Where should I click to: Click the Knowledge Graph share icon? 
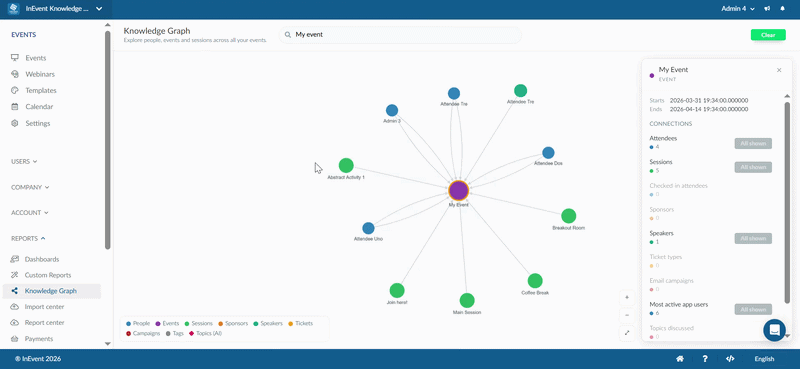click(14, 291)
